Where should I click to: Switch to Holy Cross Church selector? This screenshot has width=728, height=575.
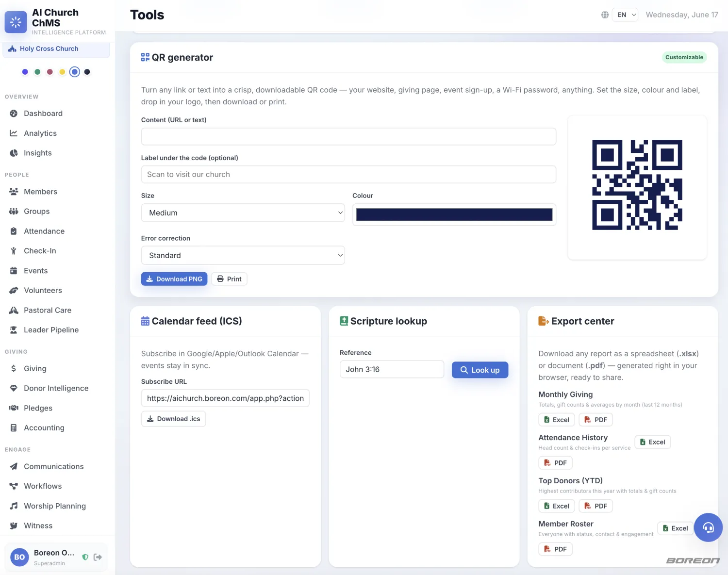[56, 49]
